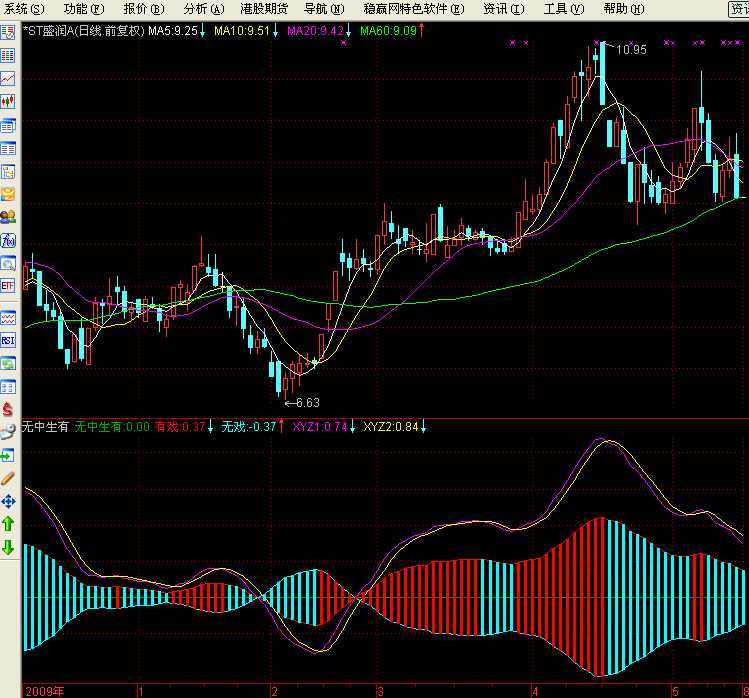Image resolution: width=749 pixels, height=698 pixels.
Task: Click the green down arrow icon
Action: coord(8,547)
